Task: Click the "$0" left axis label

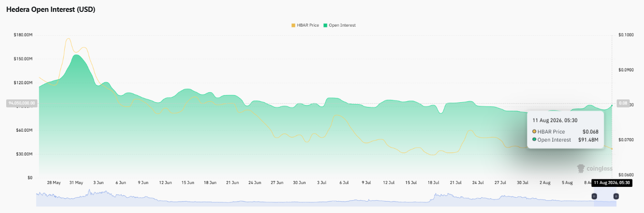Action: (30, 178)
